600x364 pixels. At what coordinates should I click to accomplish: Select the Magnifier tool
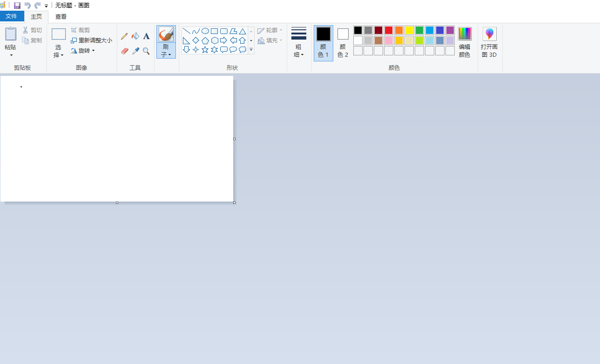(146, 51)
